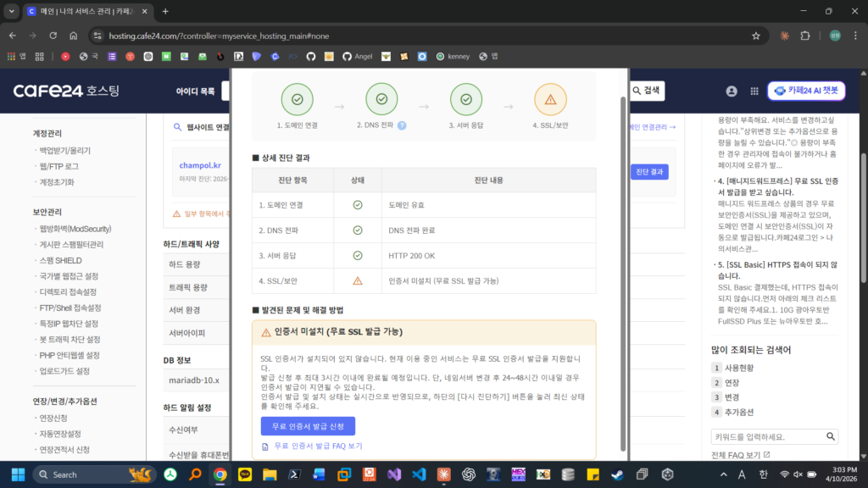The image size is (868, 488).
Task: Open Steam from the taskbar
Action: click(617, 474)
